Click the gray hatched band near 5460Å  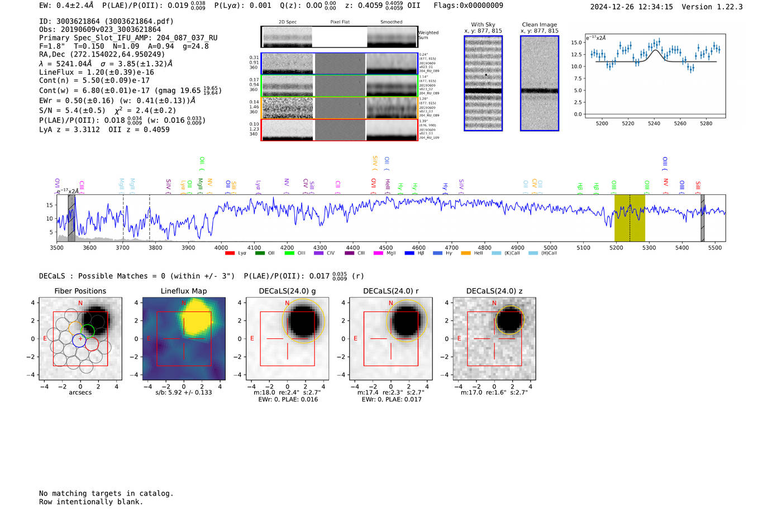tap(703, 218)
